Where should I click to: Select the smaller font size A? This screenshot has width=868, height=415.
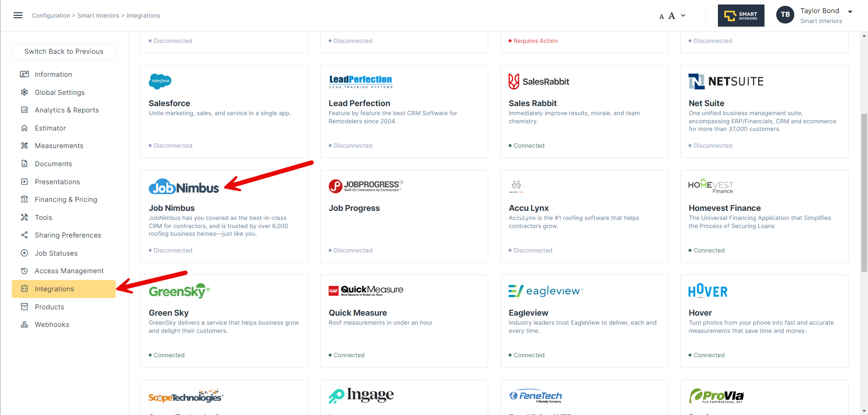[x=661, y=17]
